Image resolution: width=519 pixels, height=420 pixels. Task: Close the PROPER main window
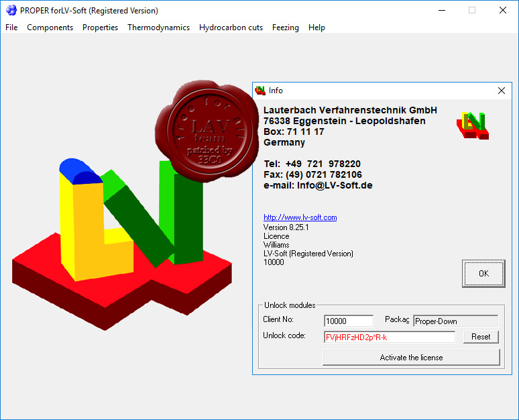click(503, 10)
